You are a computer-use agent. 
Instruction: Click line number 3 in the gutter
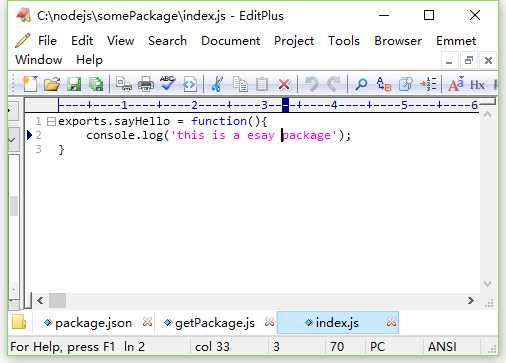pos(38,149)
